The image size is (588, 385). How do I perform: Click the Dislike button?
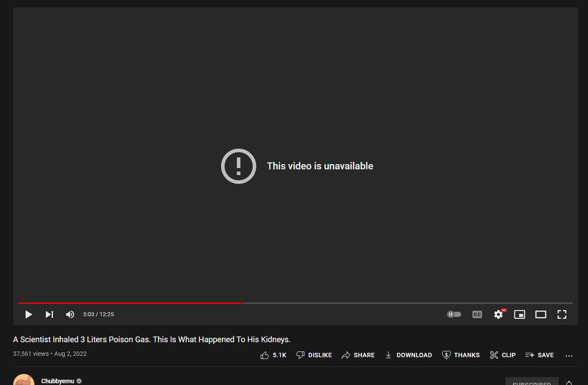tap(314, 355)
